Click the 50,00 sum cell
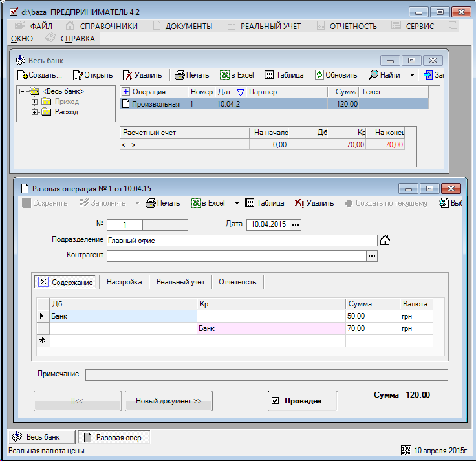The image size is (476, 461). [x=373, y=316]
